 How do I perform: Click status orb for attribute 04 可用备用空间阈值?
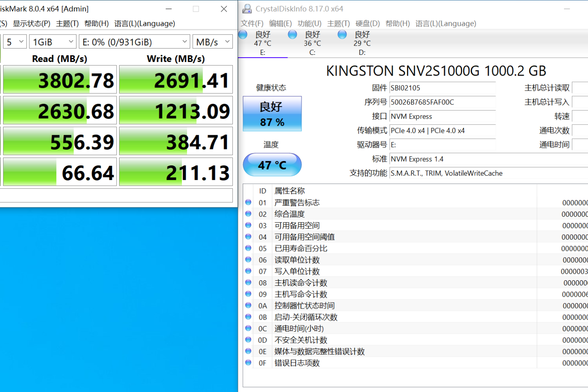click(x=248, y=236)
